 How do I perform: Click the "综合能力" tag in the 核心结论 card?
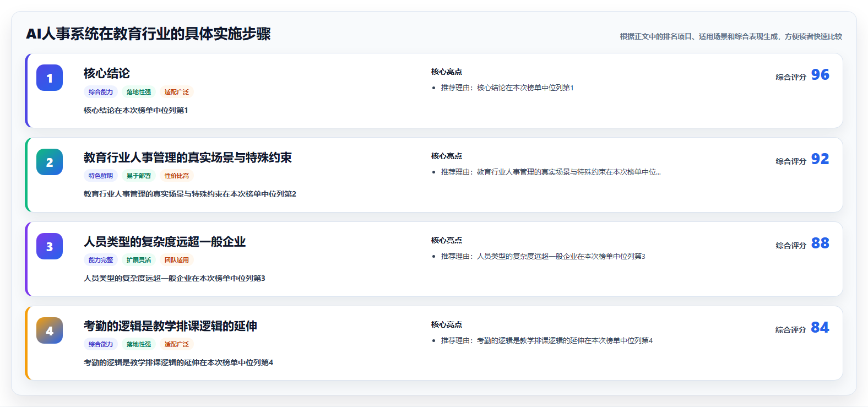pyautogui.click(x=101, y=92)
